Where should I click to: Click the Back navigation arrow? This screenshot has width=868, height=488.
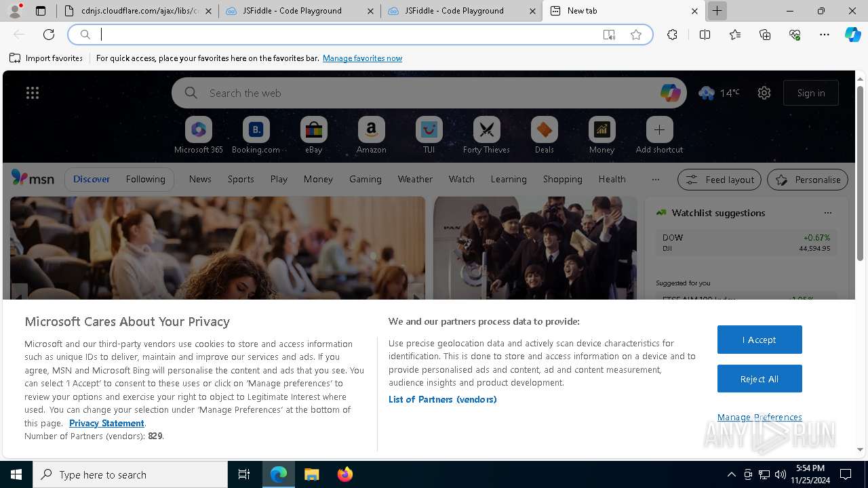[19, 35]
